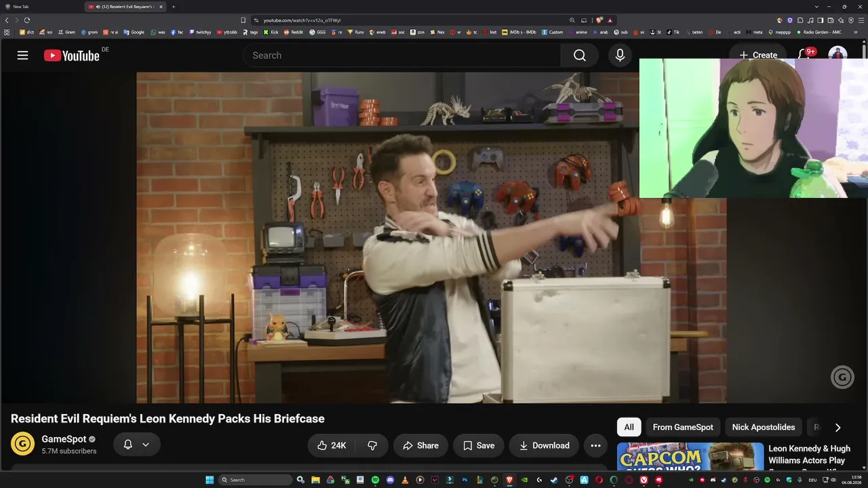868x488 pixels.
Task: Open the subscription notification bell dropdown
Action: coord(136,445)
